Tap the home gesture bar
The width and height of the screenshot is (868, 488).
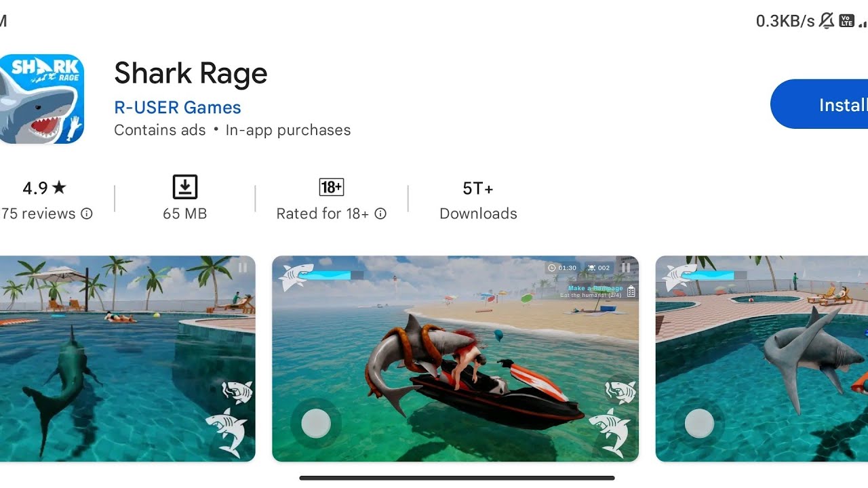457,478
